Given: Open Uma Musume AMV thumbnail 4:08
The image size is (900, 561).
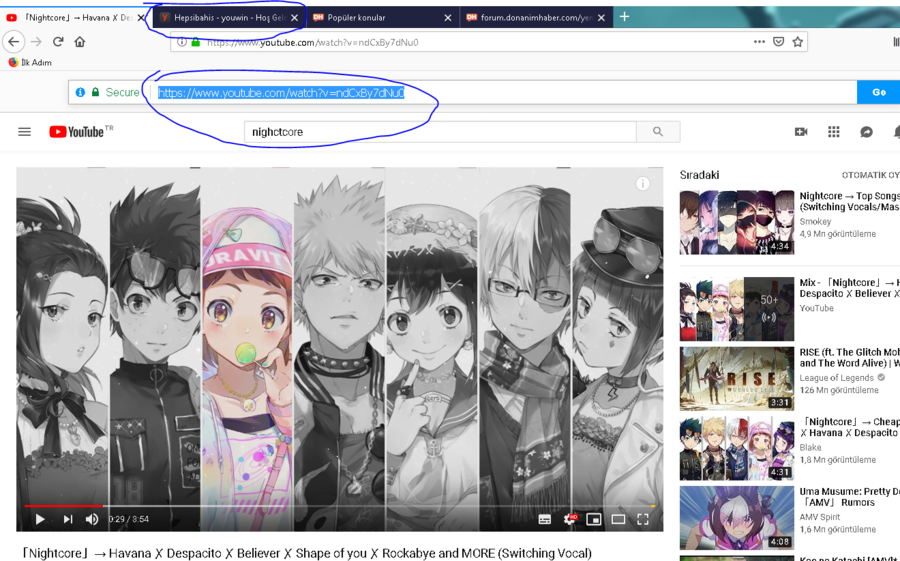Looking at the screenshot, I should [736, 518].
